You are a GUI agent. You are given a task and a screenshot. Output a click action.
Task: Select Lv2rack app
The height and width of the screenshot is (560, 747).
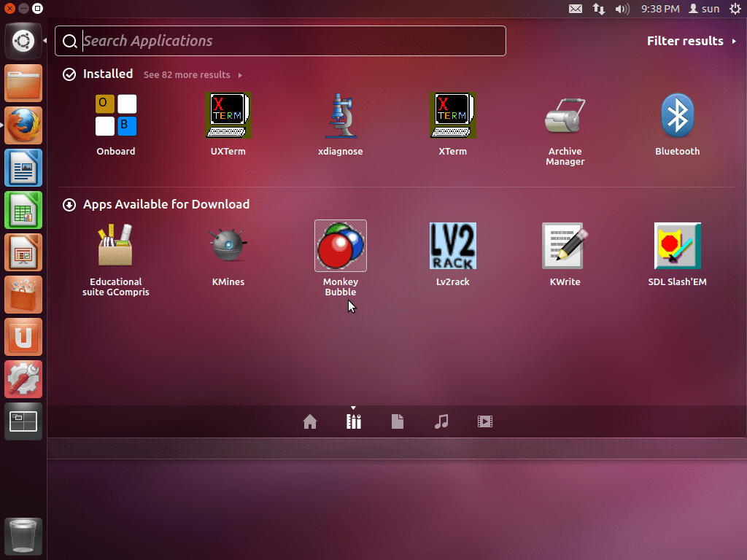453,246
